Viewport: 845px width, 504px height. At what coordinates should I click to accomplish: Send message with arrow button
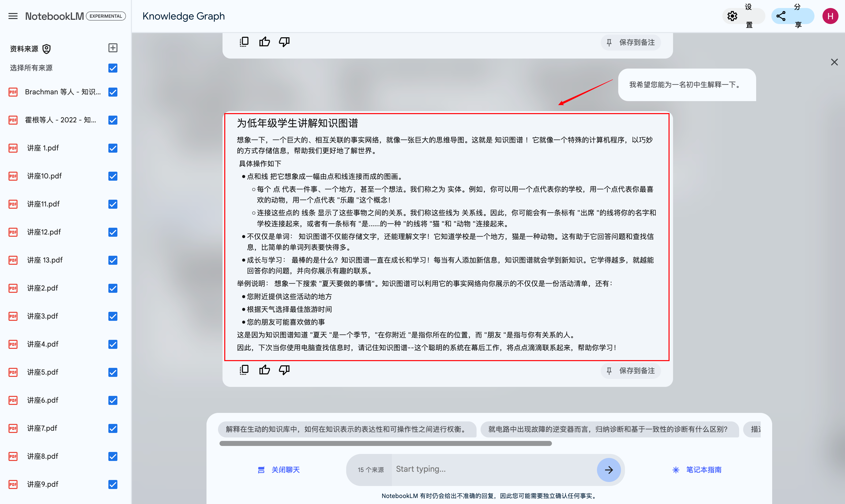tap(609, 470)
